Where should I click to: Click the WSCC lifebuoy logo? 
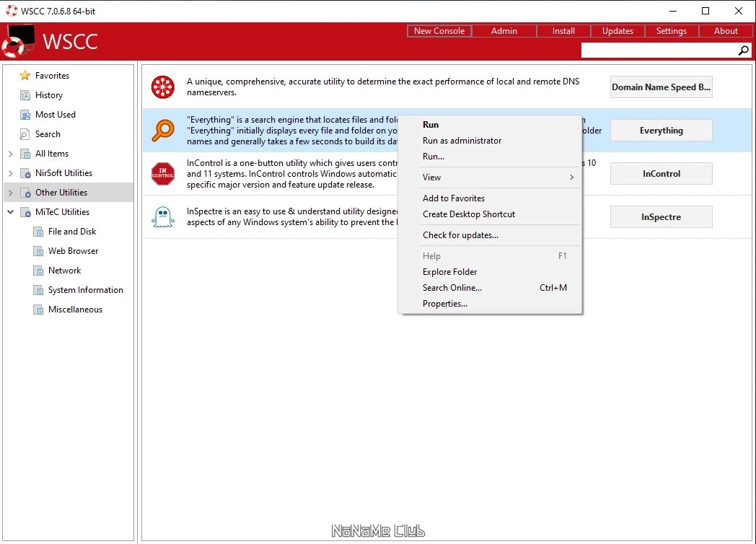[18, 41]
